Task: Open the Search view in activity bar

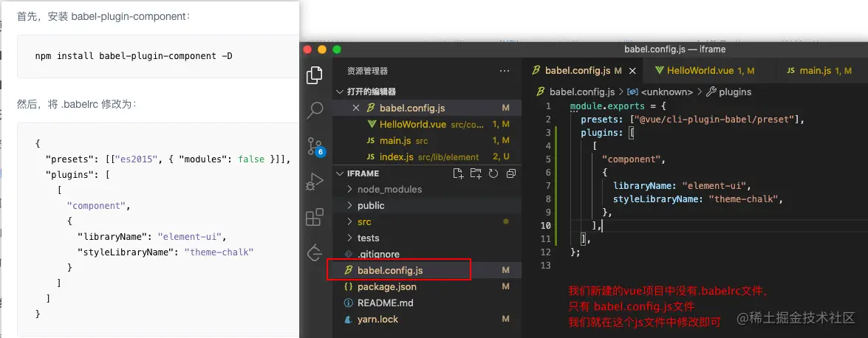Action: (x=315, y=110)
